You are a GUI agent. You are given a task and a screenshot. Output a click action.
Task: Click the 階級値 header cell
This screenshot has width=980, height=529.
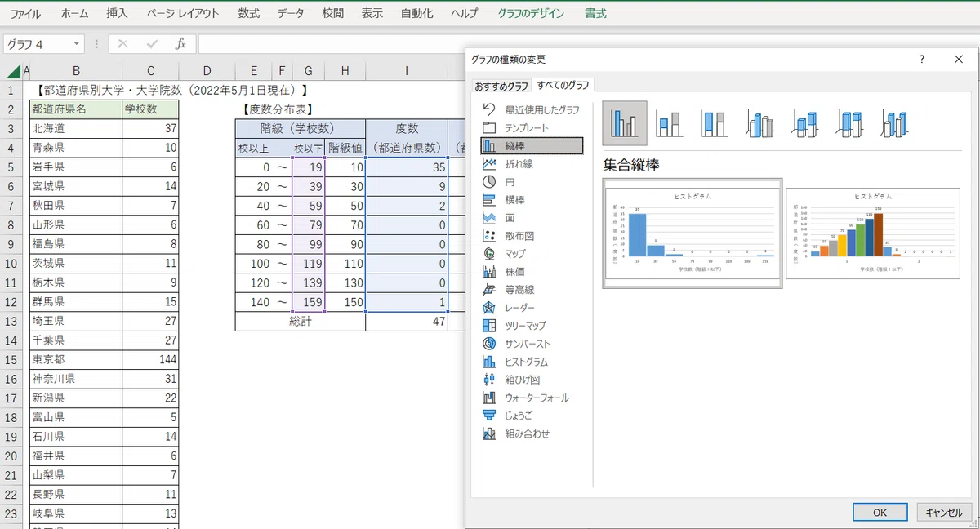[345, 148]
